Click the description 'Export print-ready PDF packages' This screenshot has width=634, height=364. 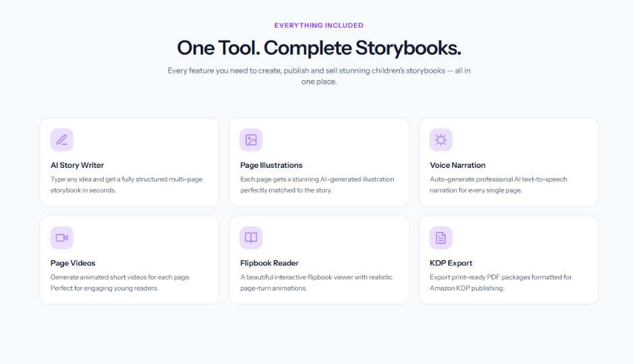tap(500, 282)
